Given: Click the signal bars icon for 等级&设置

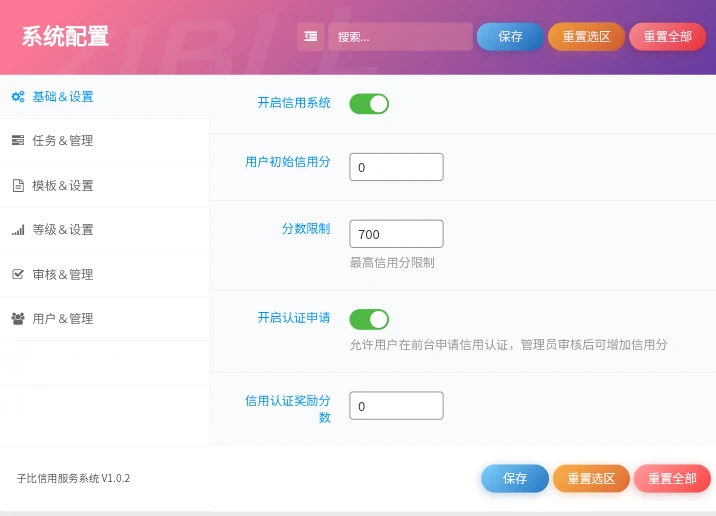Looking at the screenshot, I should point(18,230).
